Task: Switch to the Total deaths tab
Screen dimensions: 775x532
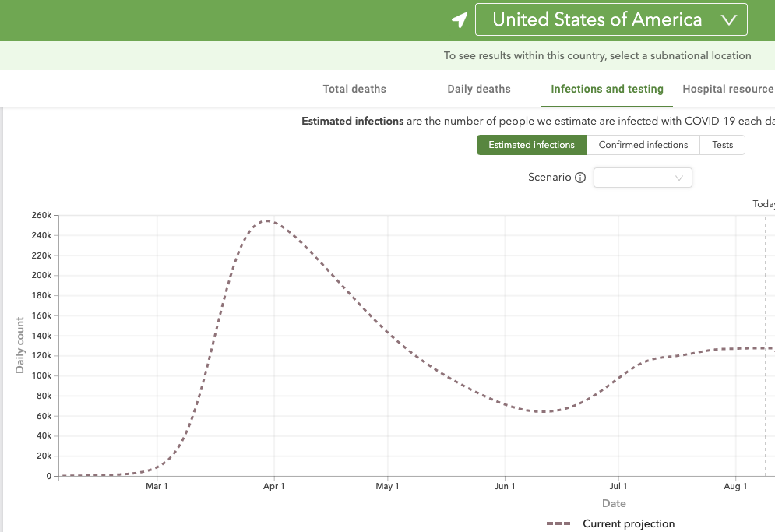Action: 354,89
